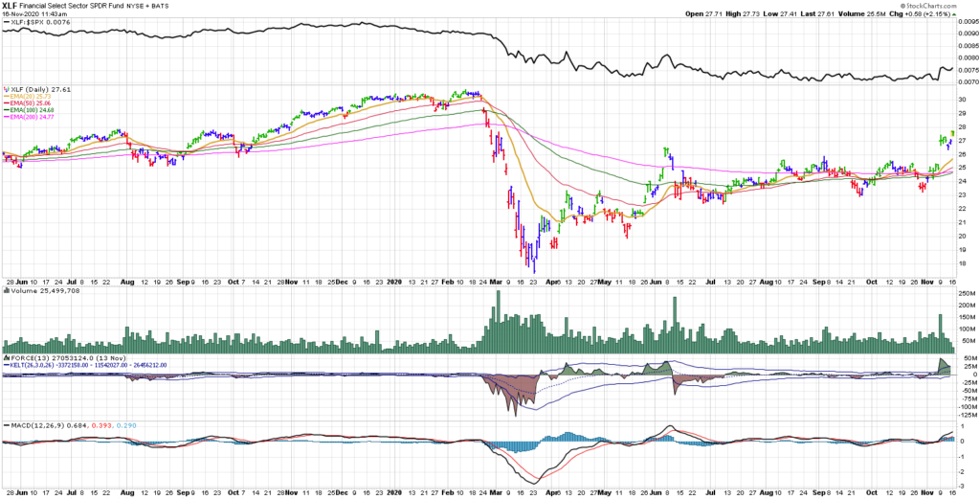Click the tallest volume bar in early March

(498, 322)
